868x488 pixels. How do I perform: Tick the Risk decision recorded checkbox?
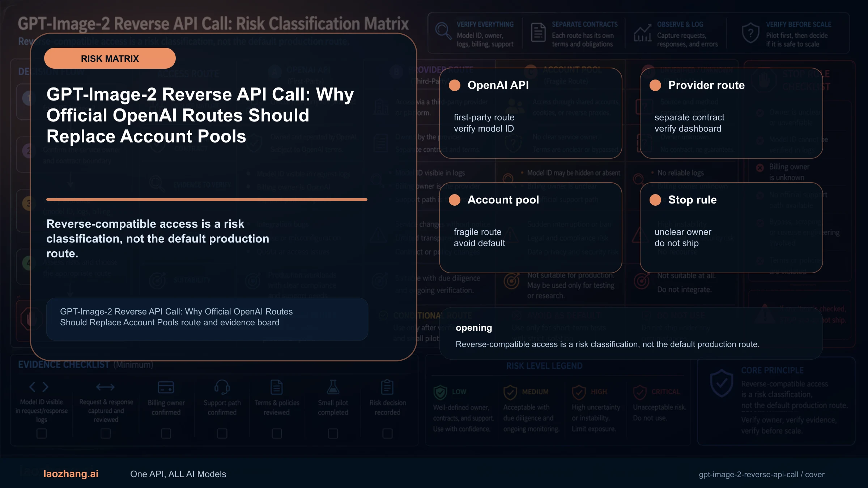tap(387, 433)
